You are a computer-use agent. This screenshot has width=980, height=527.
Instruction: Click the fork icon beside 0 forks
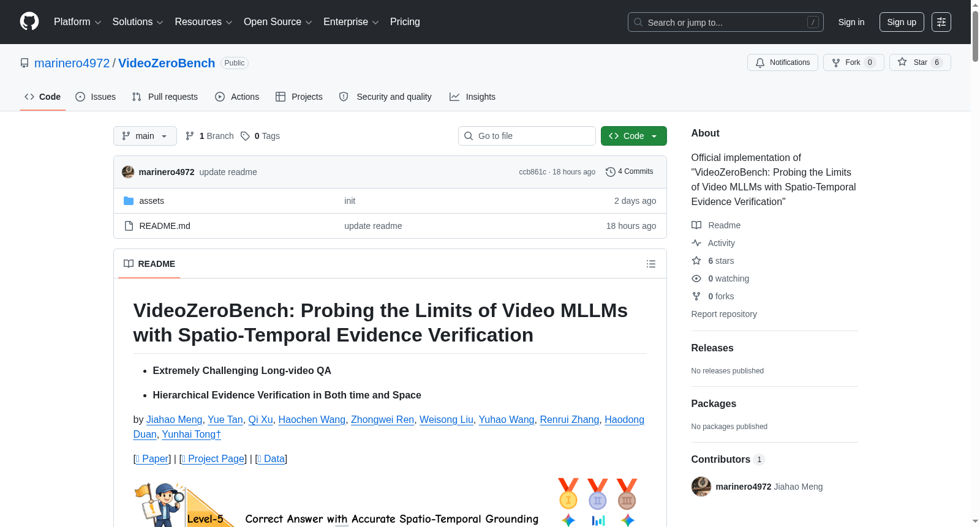(x=696, y=296)
